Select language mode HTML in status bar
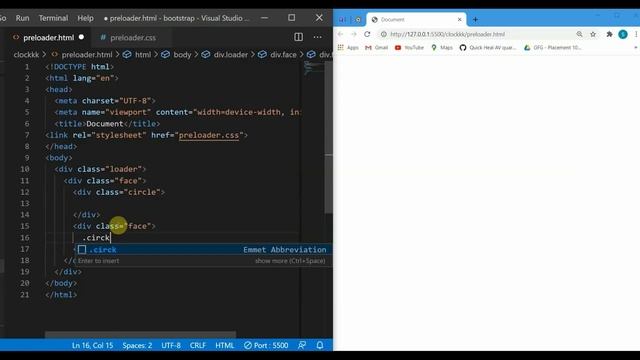 (224, 345)
